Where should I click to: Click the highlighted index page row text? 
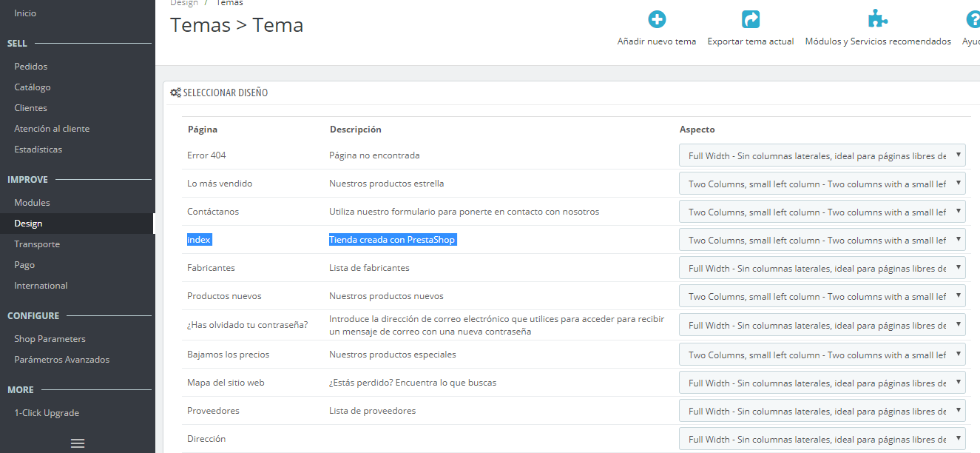[x=200, y=240]
